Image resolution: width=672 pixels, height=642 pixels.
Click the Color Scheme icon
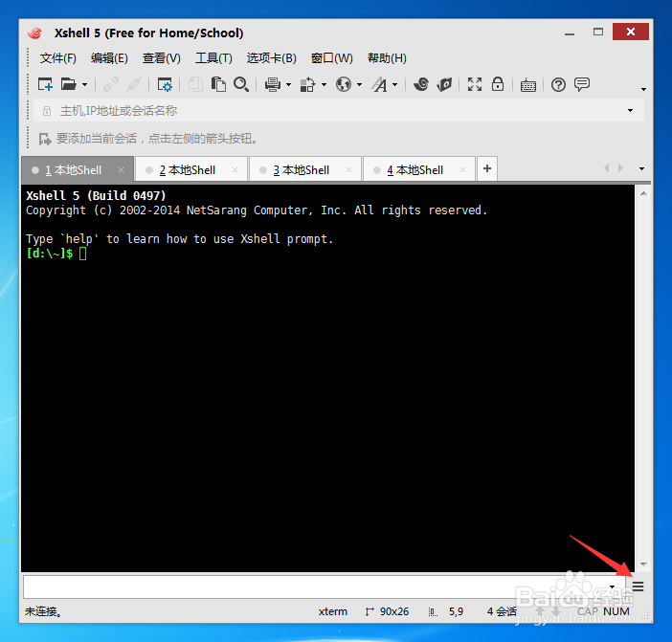(x=307, y=85)
